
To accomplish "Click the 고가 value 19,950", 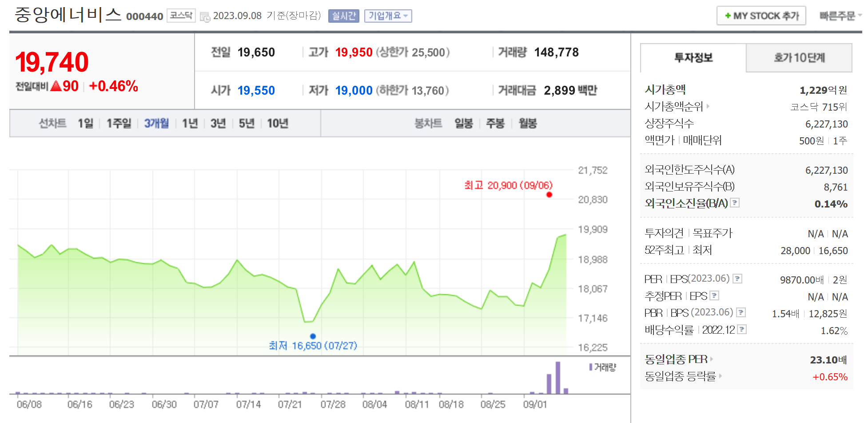I will pos(354,52).
